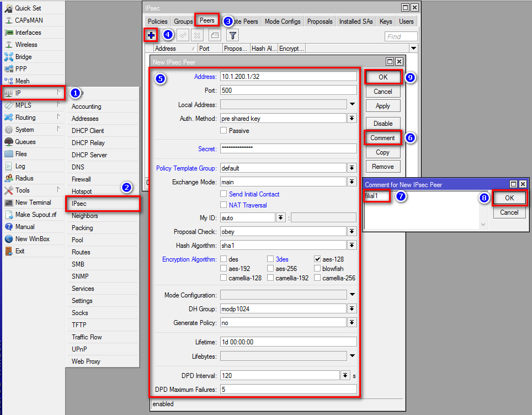This screenshot has width=532, height=415.
Task: Switch to the Proposals tab
Action: coord(320,22)
